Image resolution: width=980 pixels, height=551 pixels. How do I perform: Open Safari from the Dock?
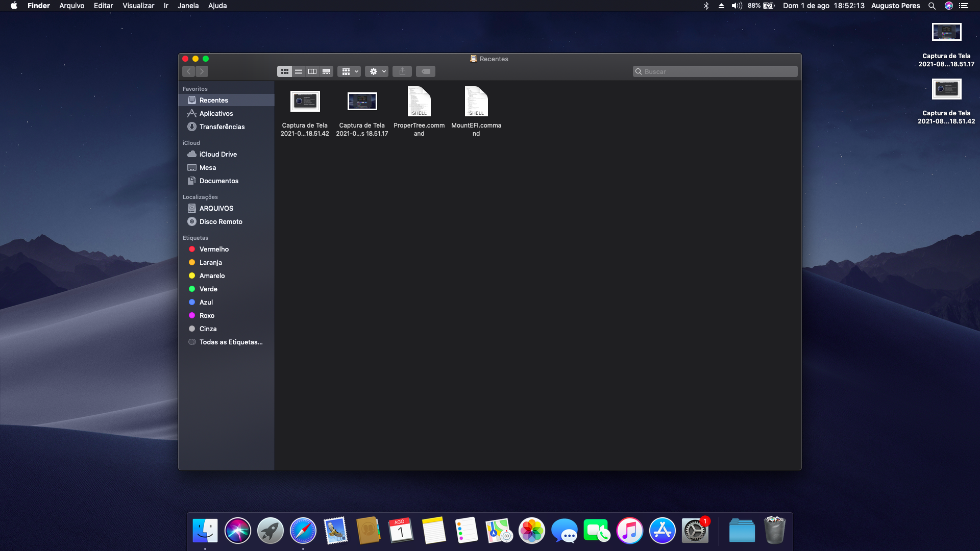coord(303,531)
